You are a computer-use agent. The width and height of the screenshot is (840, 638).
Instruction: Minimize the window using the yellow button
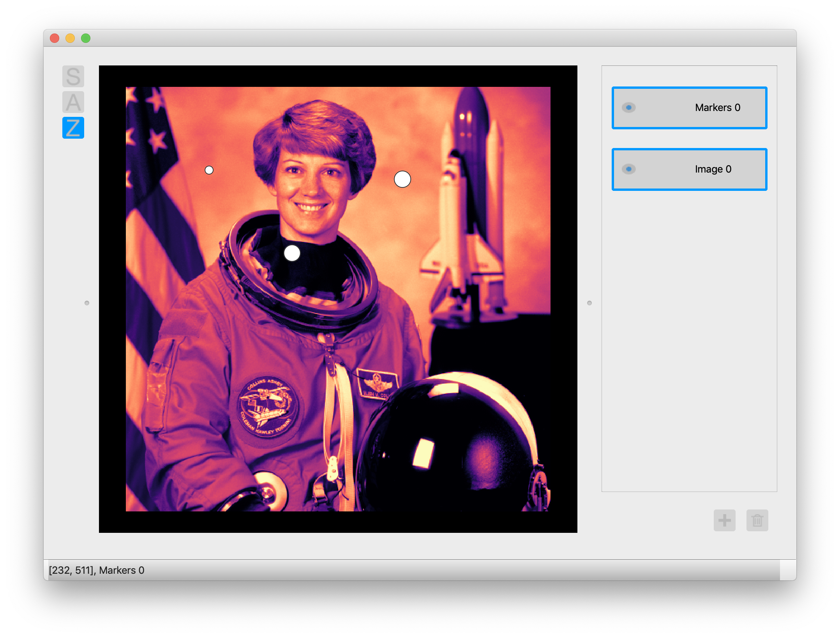pos(70,38)
